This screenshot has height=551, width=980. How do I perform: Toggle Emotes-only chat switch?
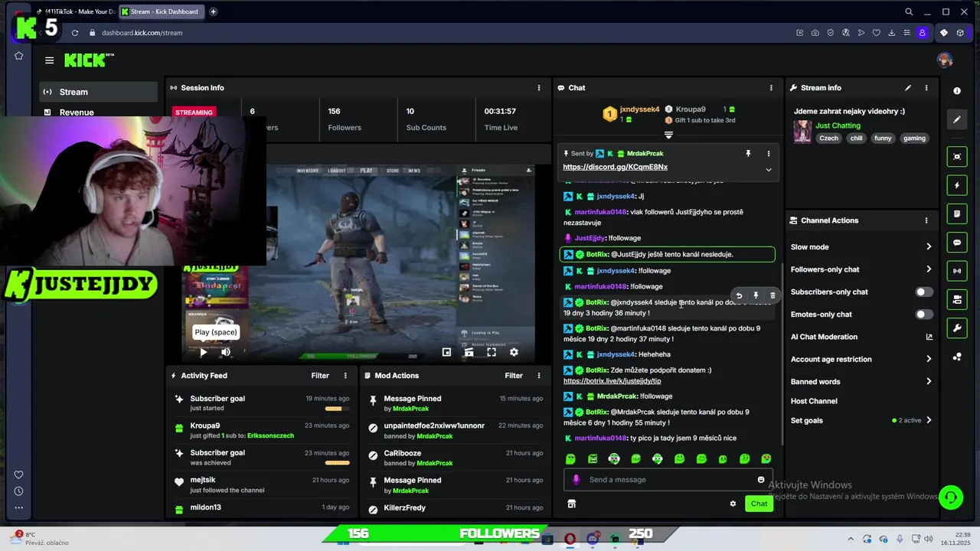pyautogui.click(x=924, y=315)
